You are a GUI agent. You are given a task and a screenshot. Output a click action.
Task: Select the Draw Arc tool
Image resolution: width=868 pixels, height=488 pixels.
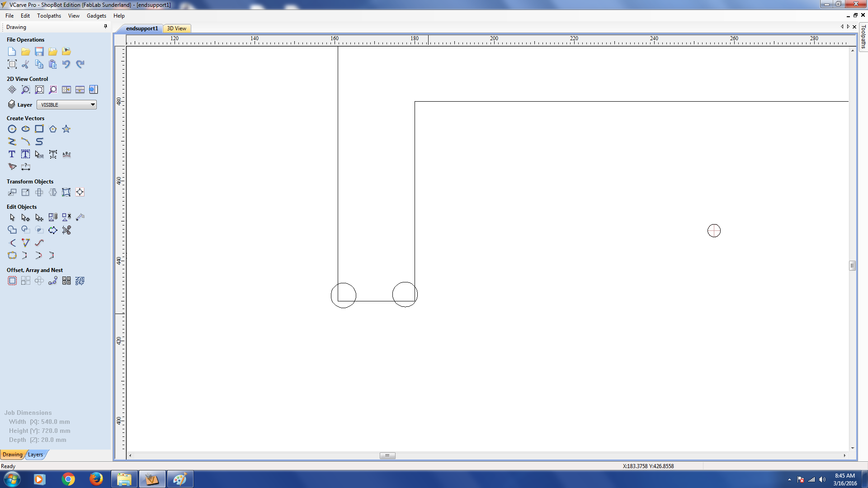coord(26,142)
